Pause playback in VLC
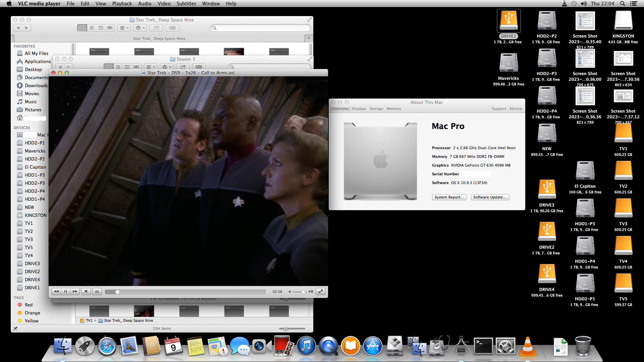Viewport: 644px width, 362px height. coord(66,292)
